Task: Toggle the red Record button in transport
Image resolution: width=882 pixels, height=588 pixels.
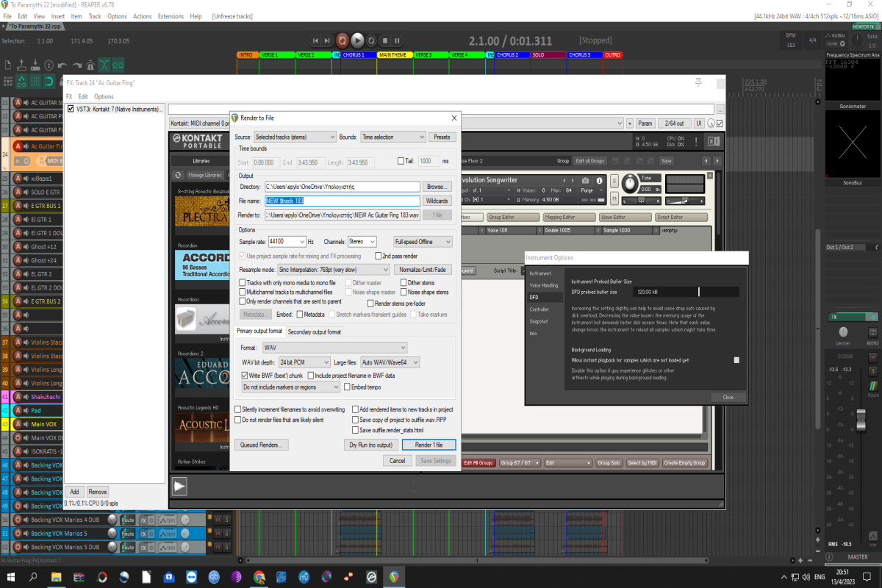Action: 342,41
